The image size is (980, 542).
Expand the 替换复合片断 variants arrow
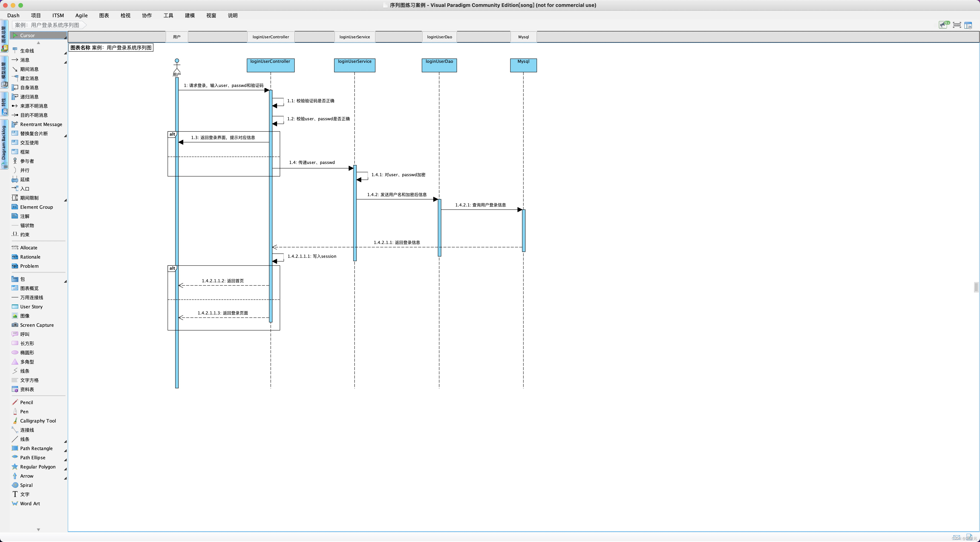click(x=65, y=136)
